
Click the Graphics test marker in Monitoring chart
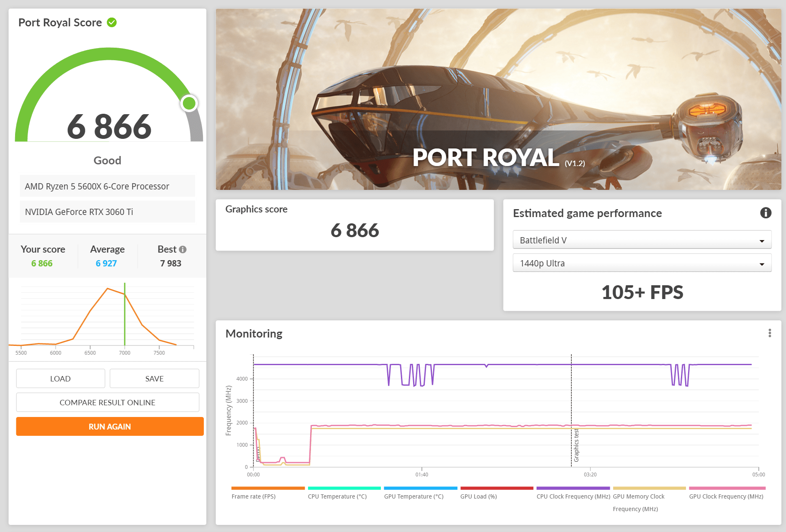click(576, 445)
